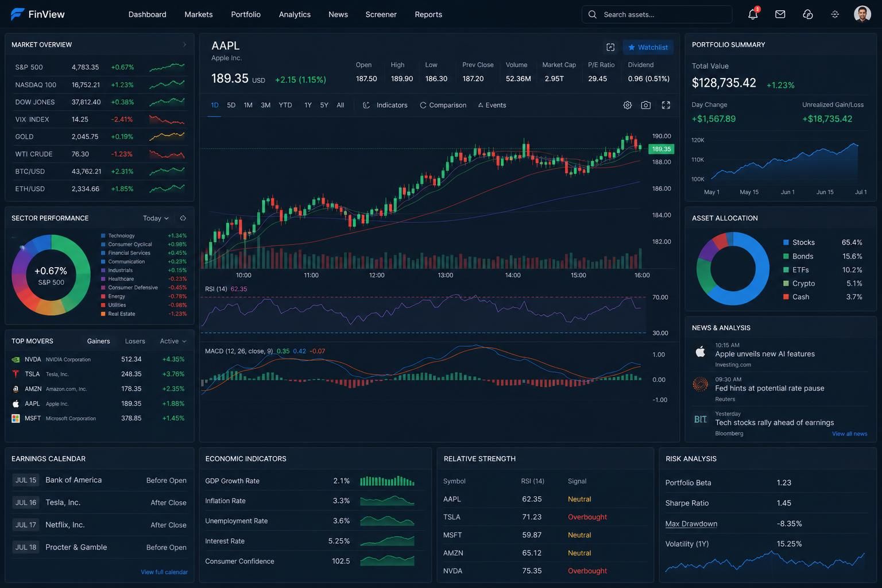
Task: Select the 5D chart range
Action: 231,105
